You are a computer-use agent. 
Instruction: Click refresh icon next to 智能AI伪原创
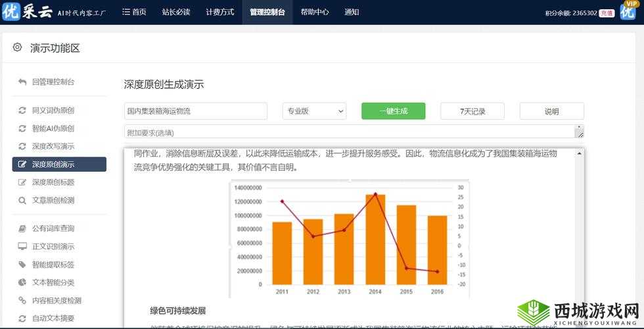pyautogui.click(x=22, y=128)
